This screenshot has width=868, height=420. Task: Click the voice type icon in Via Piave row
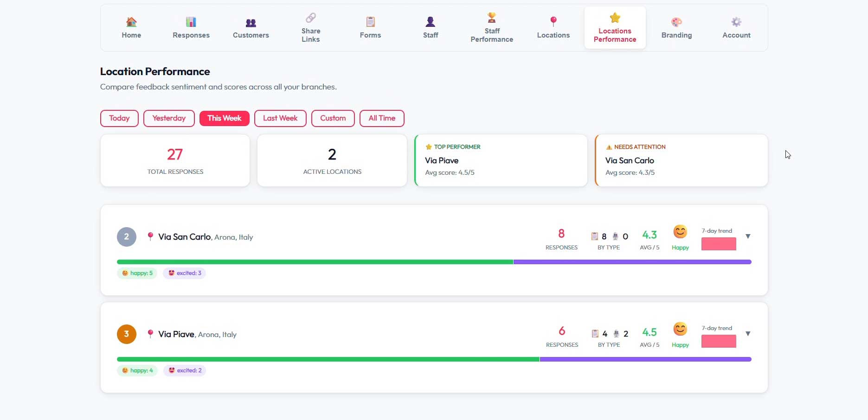[x=616, y=334]
